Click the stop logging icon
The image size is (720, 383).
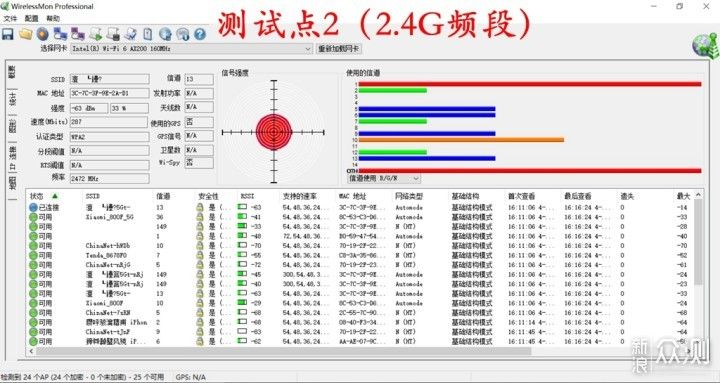click(113, 34)
